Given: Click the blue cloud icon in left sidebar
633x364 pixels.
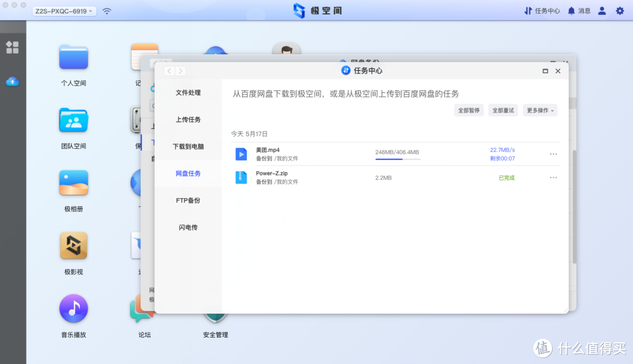Looking at the screenshot, I should tap(12, 82).
